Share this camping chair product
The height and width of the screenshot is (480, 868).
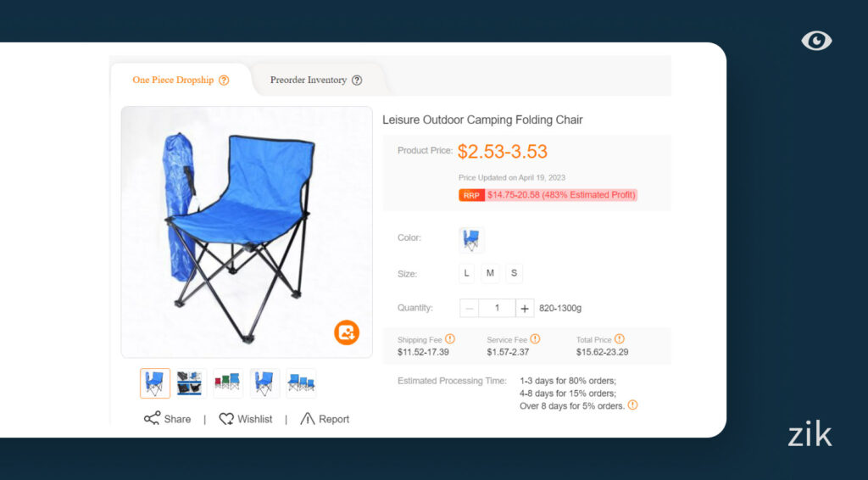coord(168,419)
